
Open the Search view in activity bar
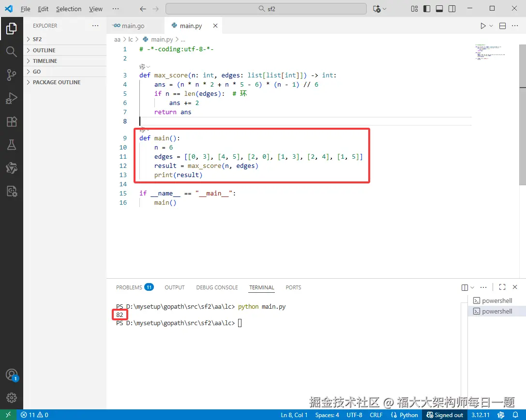(x=12, y=52)
